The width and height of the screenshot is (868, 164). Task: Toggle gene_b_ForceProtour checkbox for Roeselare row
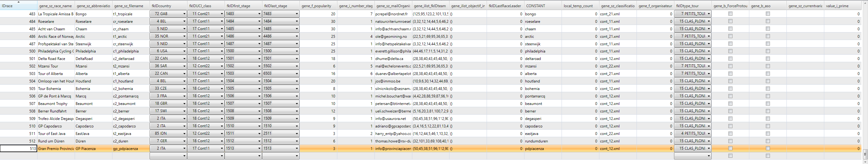pyautogui.click(x=730, y=21)
